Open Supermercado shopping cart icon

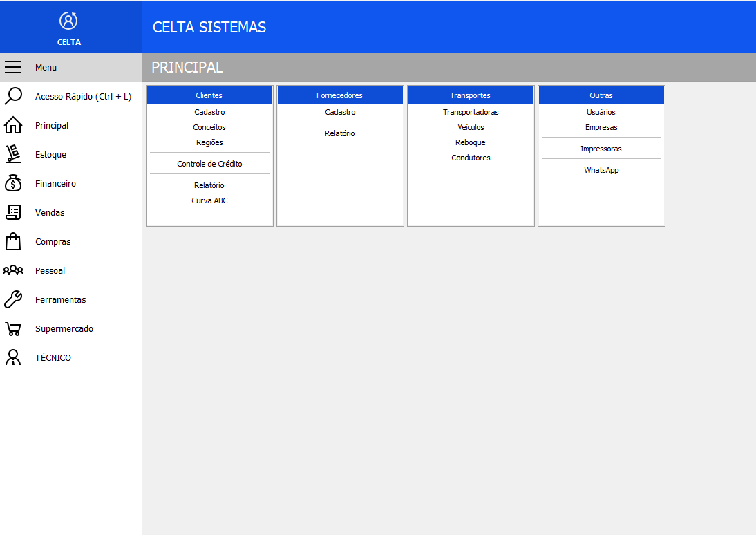13,328
